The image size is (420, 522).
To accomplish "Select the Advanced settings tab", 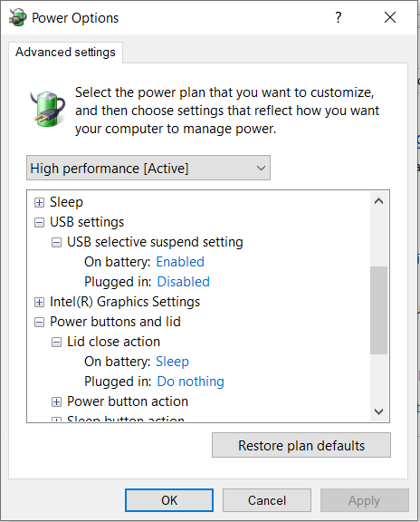I will tap(65, 53).
